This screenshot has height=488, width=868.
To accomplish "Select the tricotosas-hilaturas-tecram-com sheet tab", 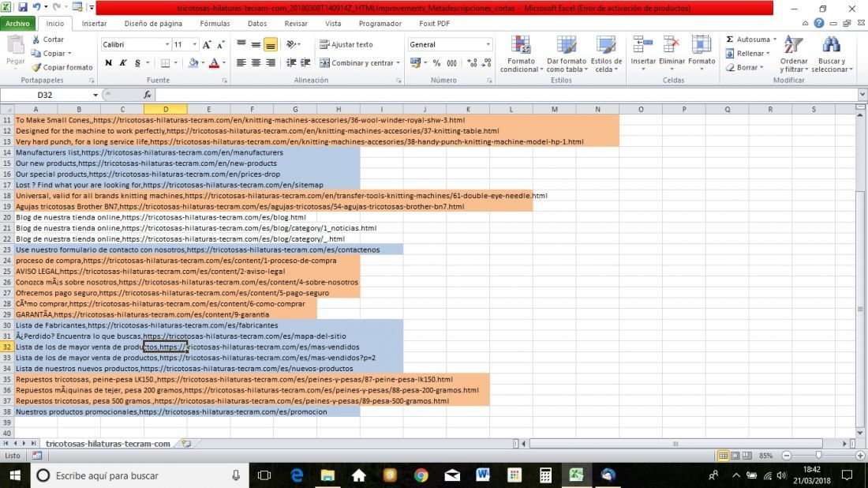I will (x=108, y=444).
